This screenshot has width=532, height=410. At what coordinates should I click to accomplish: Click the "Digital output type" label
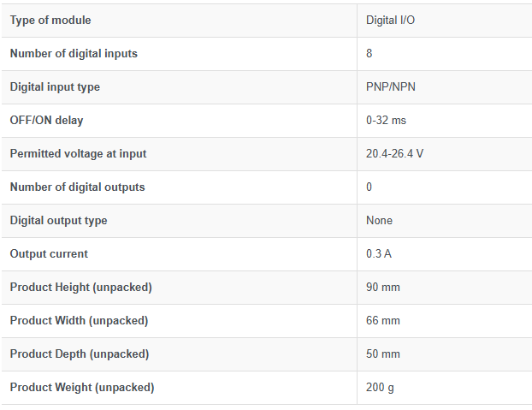(x=58, y=220)
